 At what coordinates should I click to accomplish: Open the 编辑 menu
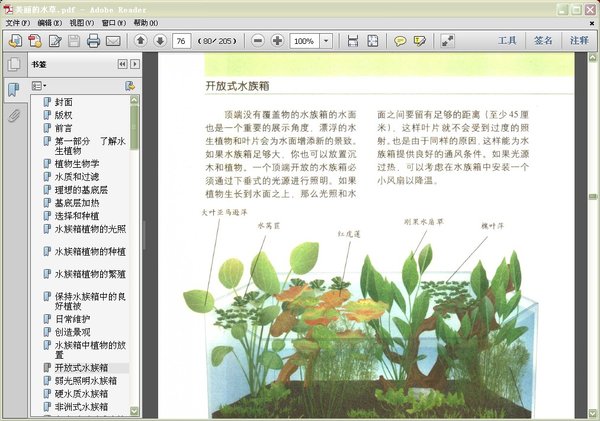(x=50, y=23)
